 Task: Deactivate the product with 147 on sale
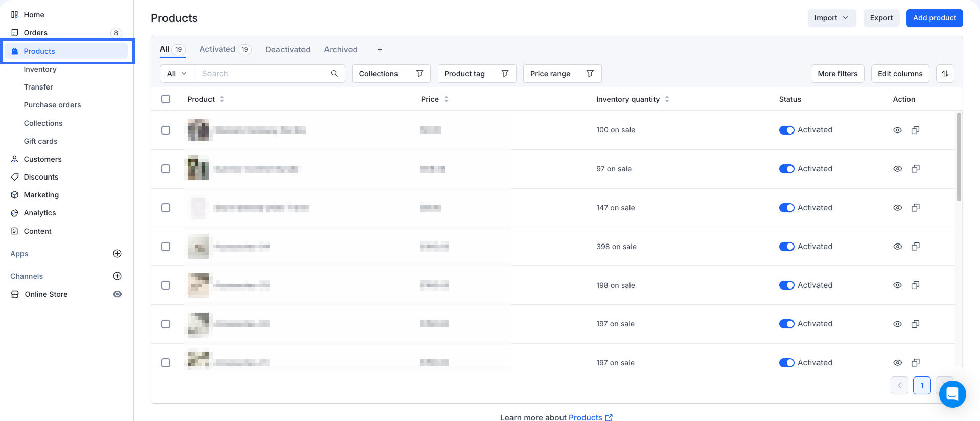click(x=786, y=208)
